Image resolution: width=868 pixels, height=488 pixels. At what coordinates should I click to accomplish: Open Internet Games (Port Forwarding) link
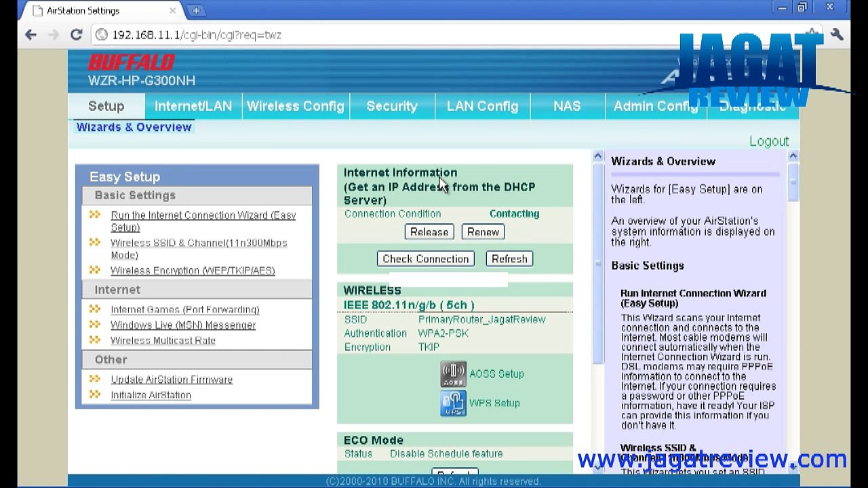coord(185,310)
